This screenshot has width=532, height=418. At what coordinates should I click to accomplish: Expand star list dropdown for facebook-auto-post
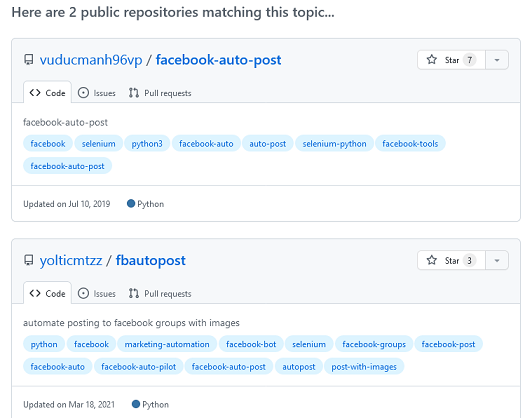(x=497, y=60)
